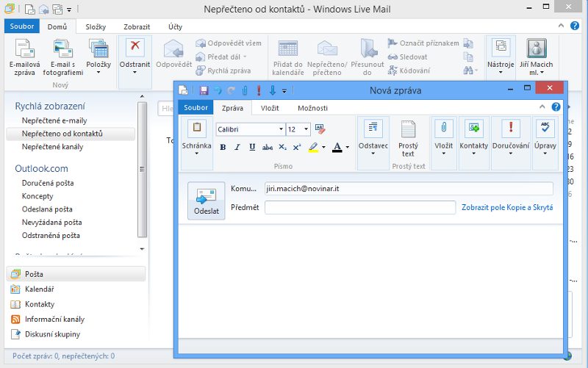Click the Odeslat send button
Viewport: 588px width, 368px height.
click(x=206, y=201)
